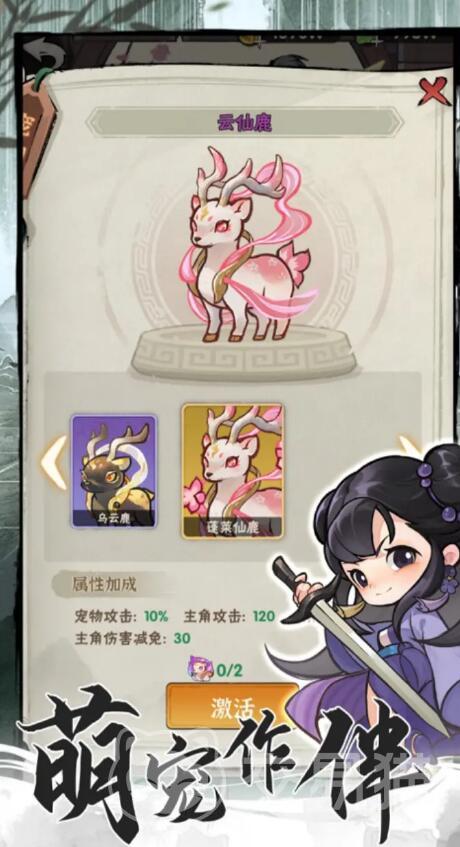Tap the character fragment icon beside 0/2
Viewport: 460px width, 847px height.
point(199,667)
